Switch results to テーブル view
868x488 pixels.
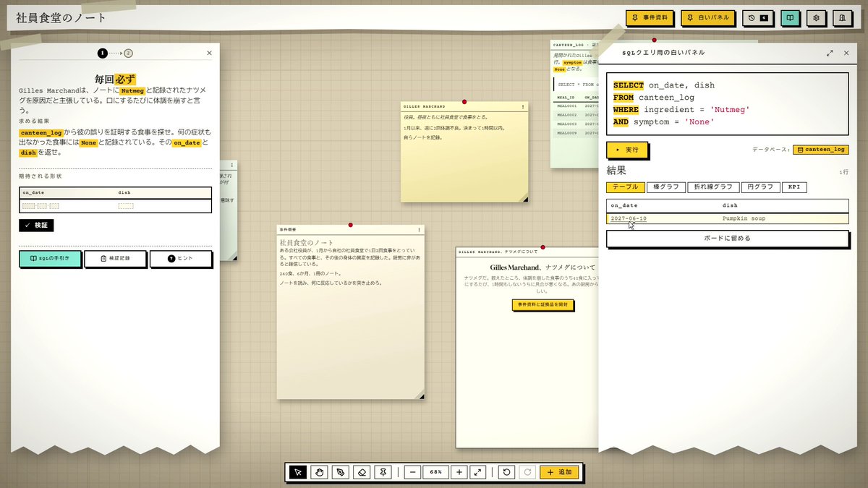point(626,187)
